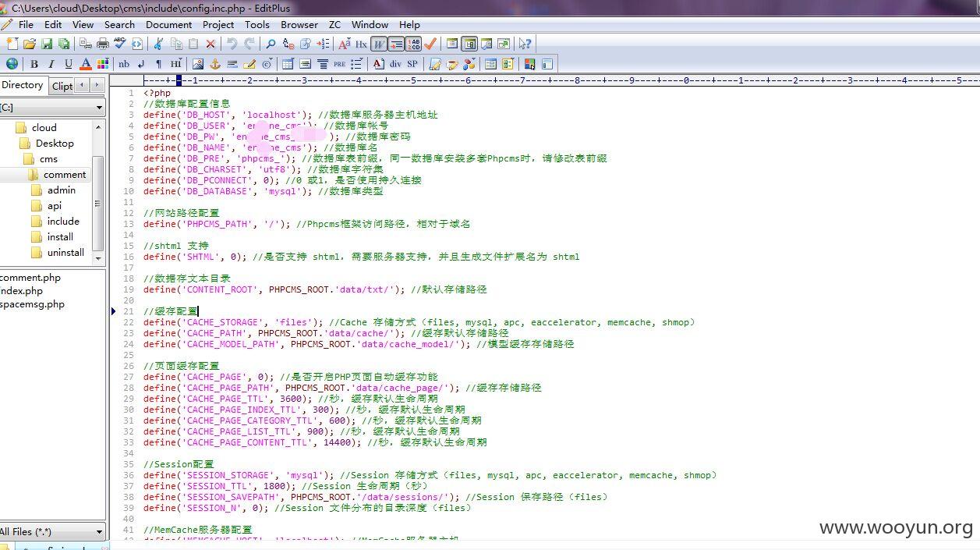
Task: Select spacemsg.php in file list
Action: (x=32, y=304)
